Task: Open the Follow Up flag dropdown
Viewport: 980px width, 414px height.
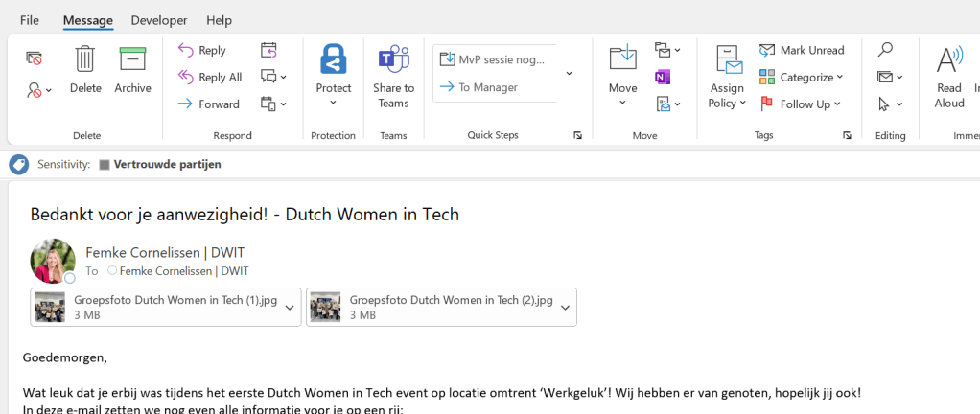Action: tap(837, 104)
